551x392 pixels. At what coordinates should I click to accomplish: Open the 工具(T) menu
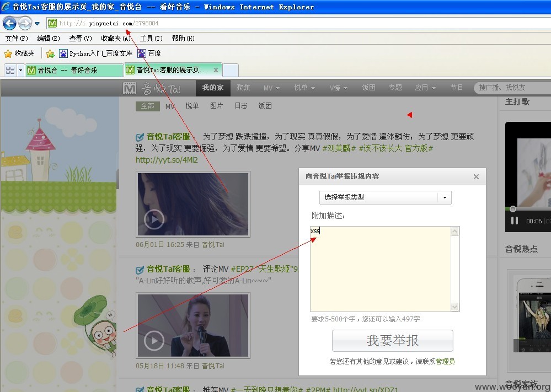(151, 38)
